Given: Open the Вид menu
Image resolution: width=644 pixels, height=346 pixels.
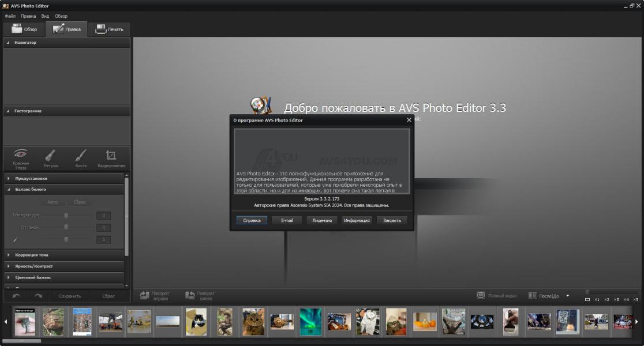Looking at the screenshot, I should pos(45,16).
